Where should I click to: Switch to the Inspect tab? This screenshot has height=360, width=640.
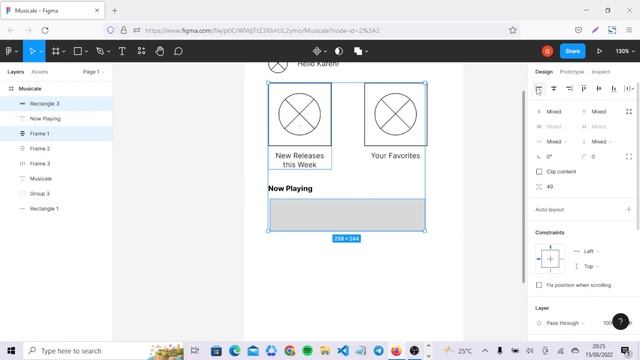tap(600, 72)
